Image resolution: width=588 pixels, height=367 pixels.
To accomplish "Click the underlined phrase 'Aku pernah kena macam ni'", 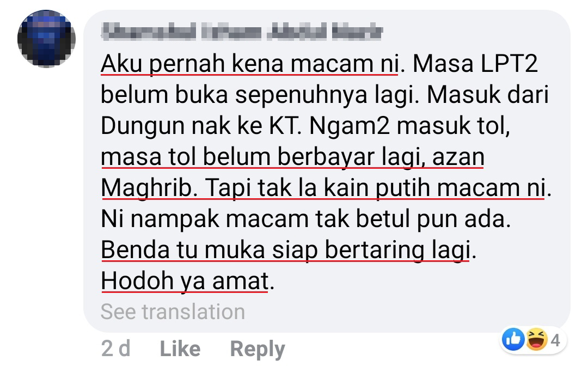I will click(x=249, y=64).
